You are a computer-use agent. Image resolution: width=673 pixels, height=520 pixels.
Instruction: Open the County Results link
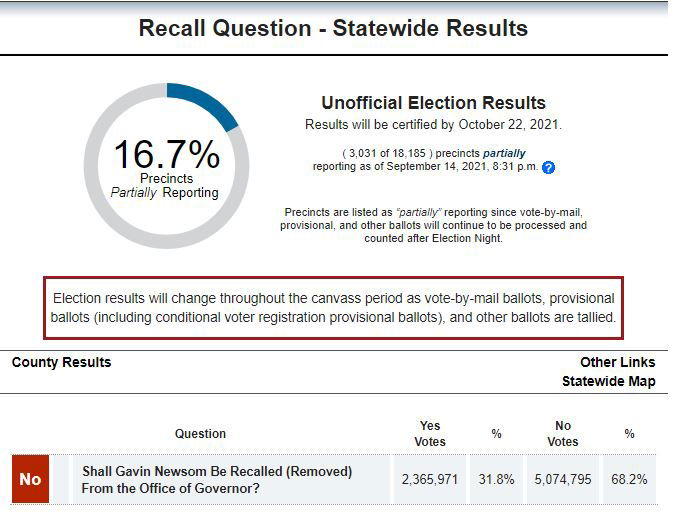pyautogui.click(x=61, y=362)
